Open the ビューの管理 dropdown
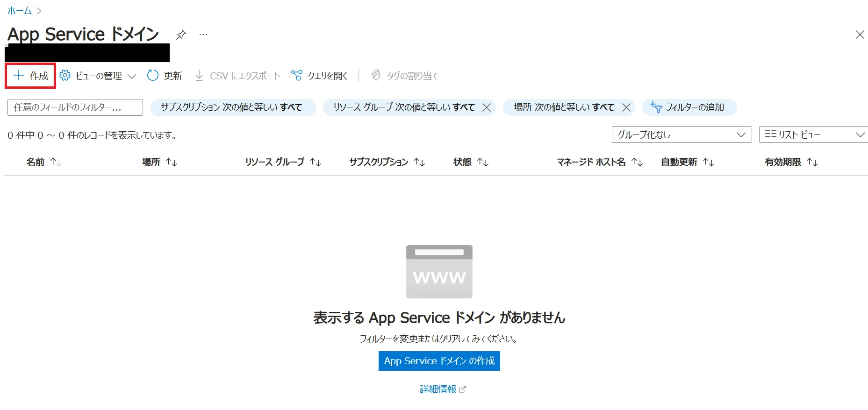The width and height of the screenshot is (868, 410). (98, 76)
